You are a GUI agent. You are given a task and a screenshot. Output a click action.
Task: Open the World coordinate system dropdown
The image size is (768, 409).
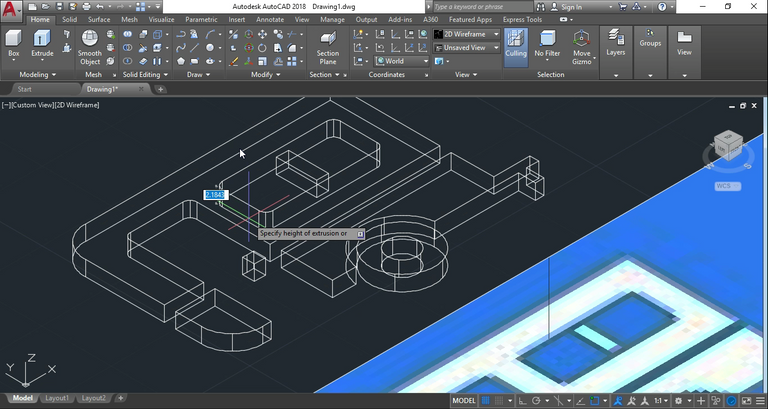coord(402,61)
